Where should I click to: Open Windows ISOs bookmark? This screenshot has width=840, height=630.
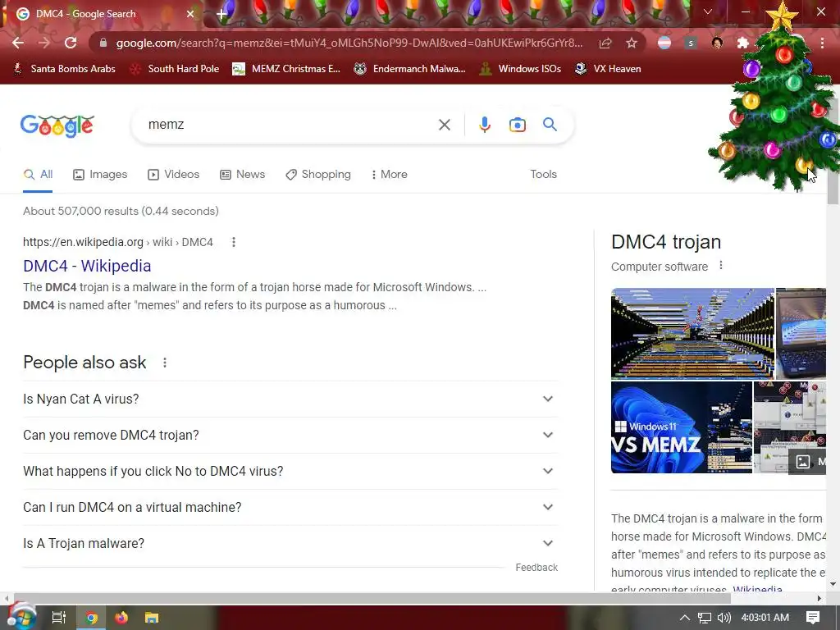tap(520, 69)
